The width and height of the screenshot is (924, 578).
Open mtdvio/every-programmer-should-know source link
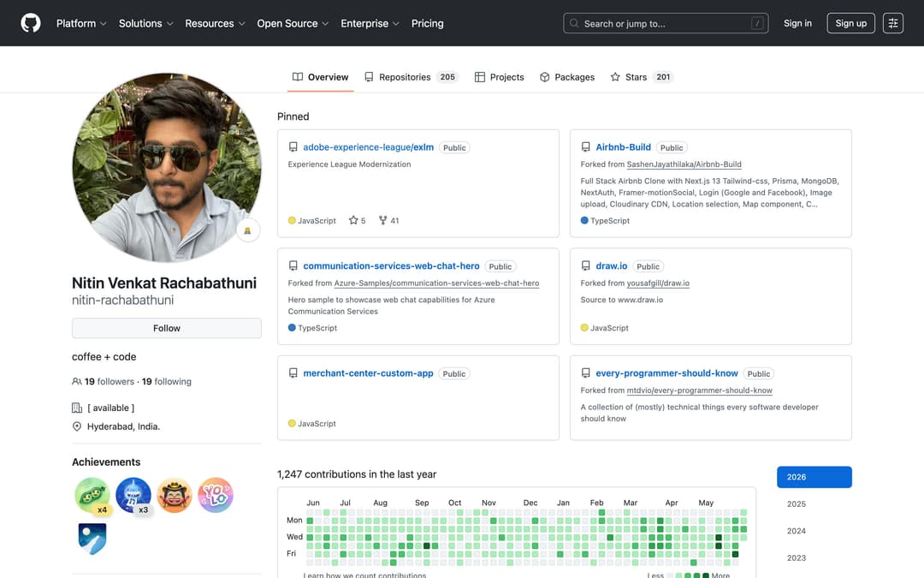[699, 390]
